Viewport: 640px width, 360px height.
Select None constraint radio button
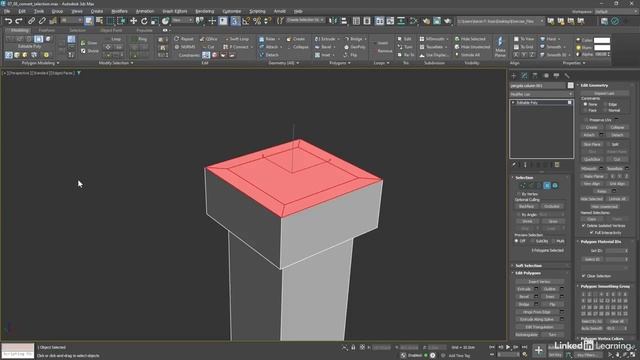coord(585,104)
